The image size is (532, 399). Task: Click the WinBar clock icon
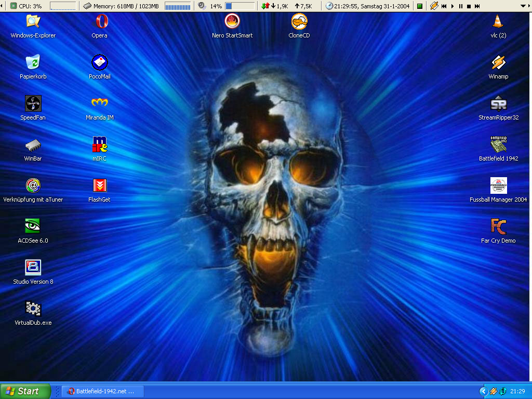tap(329, 6)
